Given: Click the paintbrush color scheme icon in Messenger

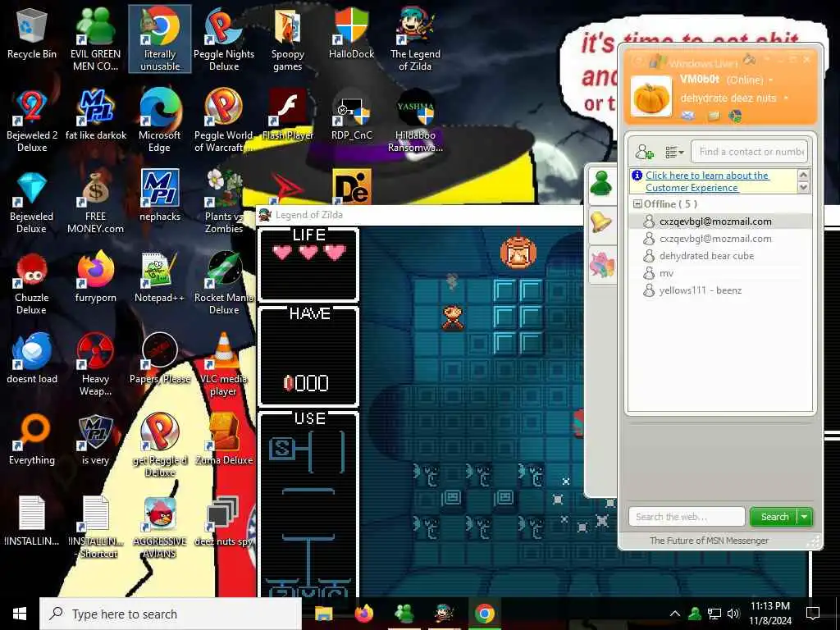Looking at the screenshot, I should tap(750, 58).
